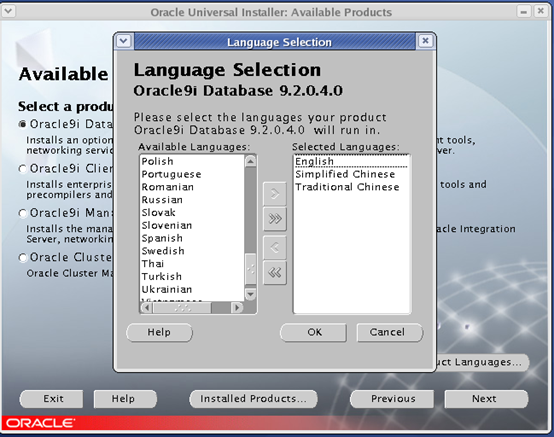554x437 pixels.
Task: Move selected language to Selected list
Action: point(275,194)
